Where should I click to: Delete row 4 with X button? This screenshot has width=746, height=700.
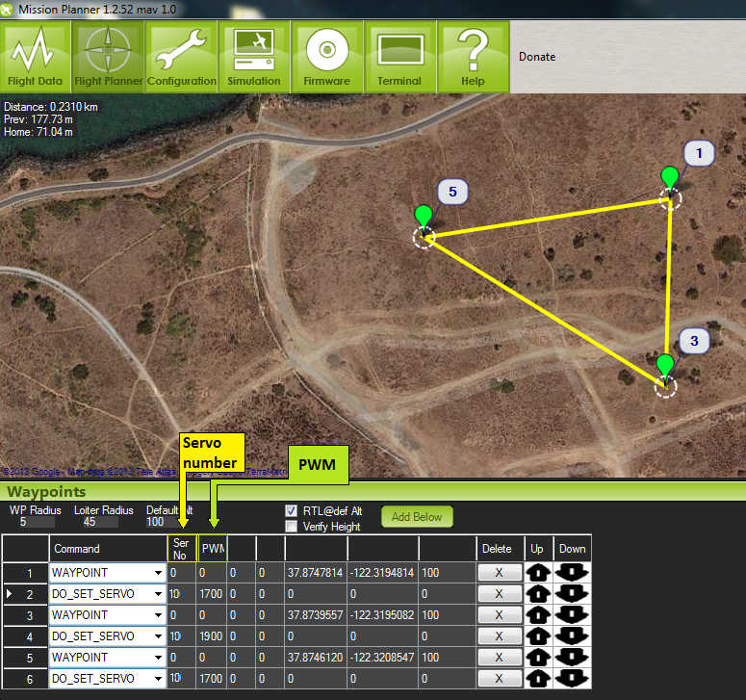click(498, 636)
